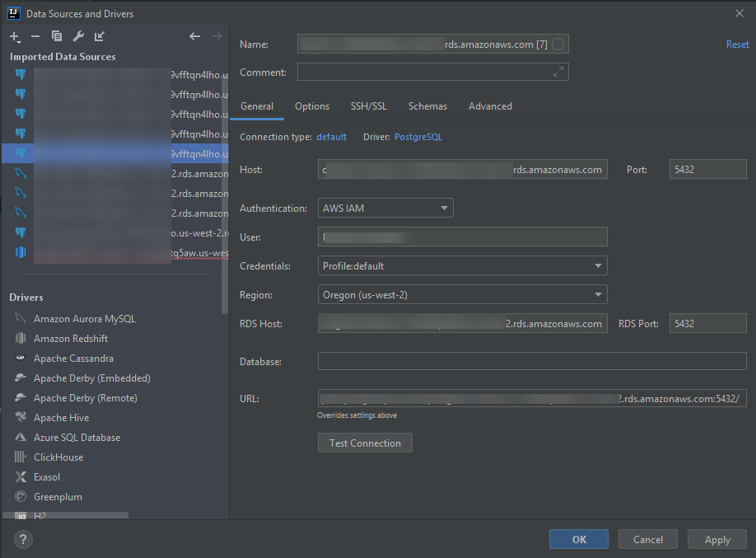This screenshot has width=756, height=558.
Task: Switch to the SSH/SSL tab
Action: point(368,106)
